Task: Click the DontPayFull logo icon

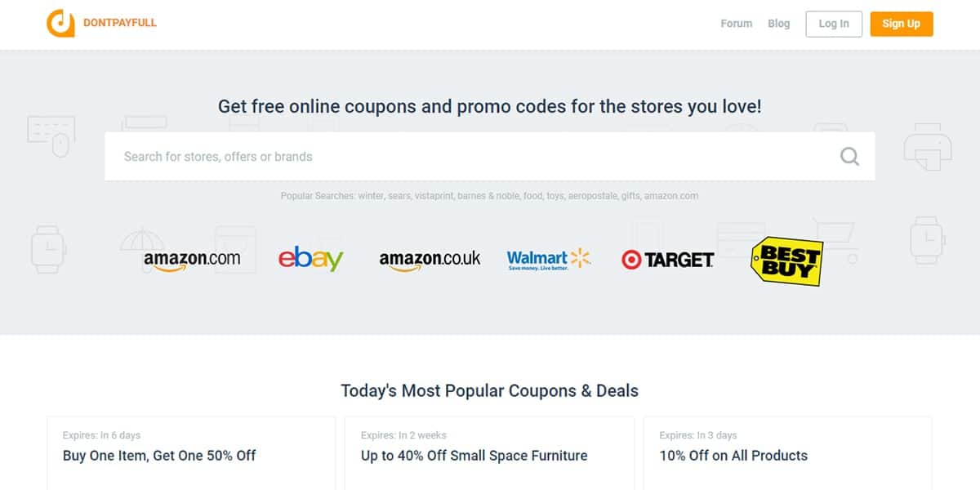Action: (x=60, y=24)
